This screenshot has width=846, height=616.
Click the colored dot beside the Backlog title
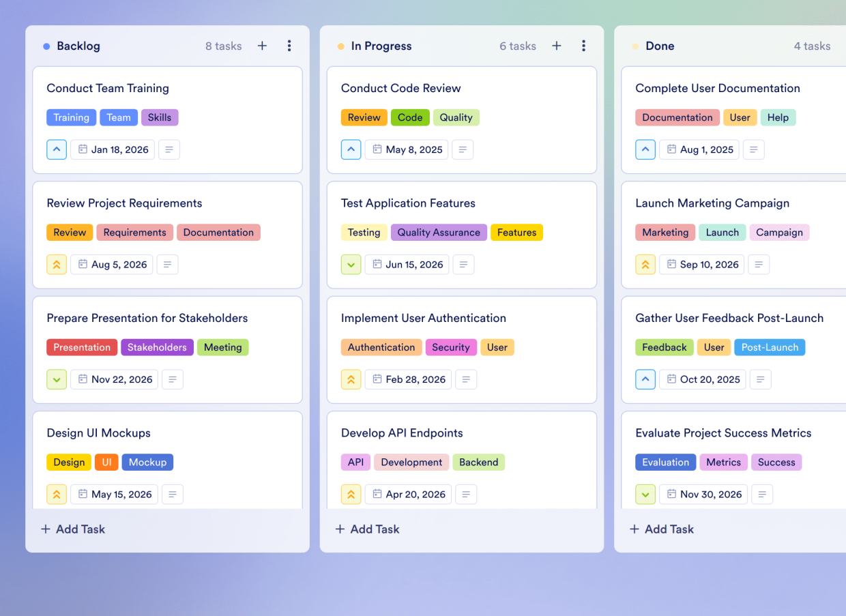coord(45,46)
